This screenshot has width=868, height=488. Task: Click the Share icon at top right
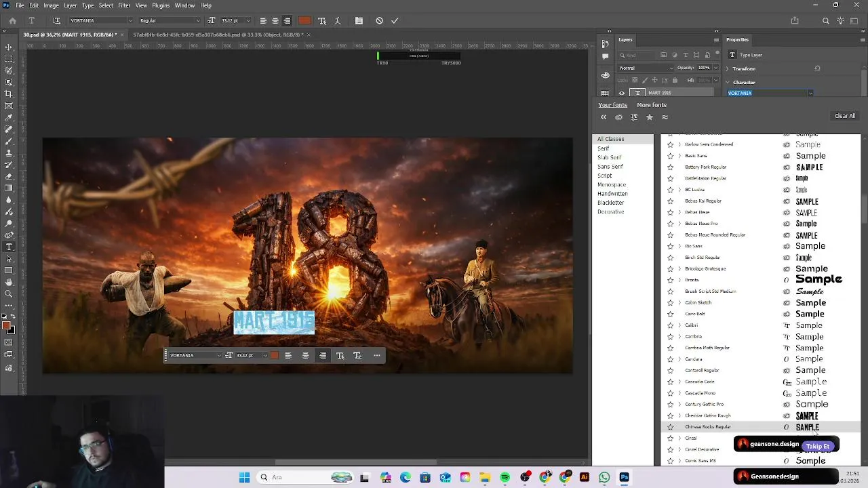tap(795, 21)
